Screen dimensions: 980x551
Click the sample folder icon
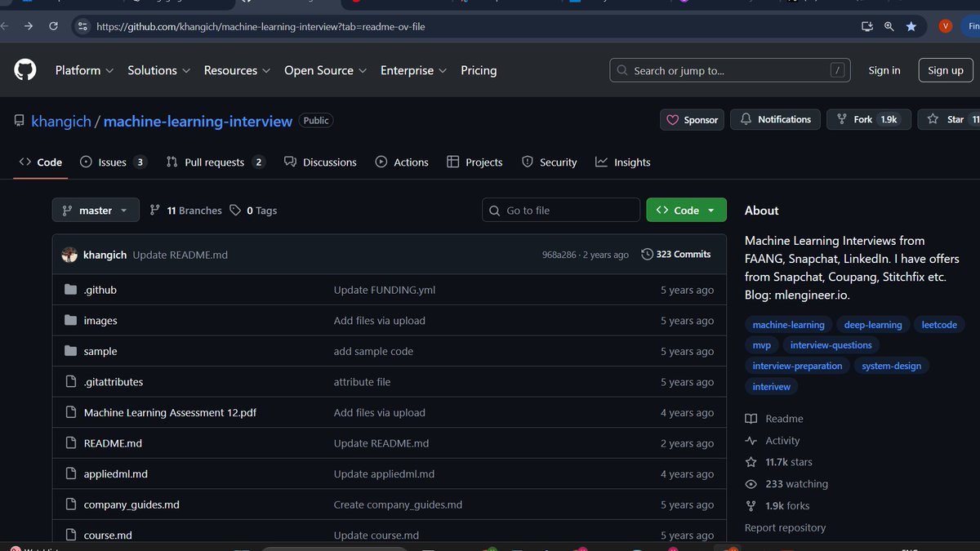(x=70, y=351)
